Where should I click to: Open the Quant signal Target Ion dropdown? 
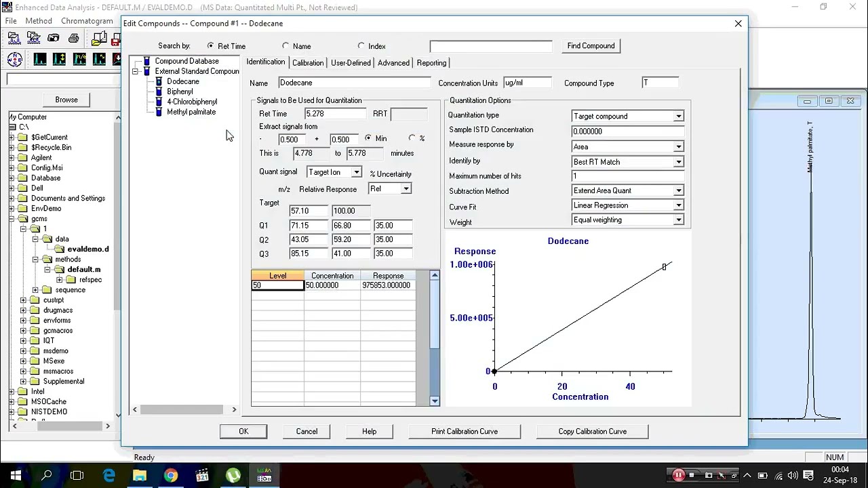356,172
